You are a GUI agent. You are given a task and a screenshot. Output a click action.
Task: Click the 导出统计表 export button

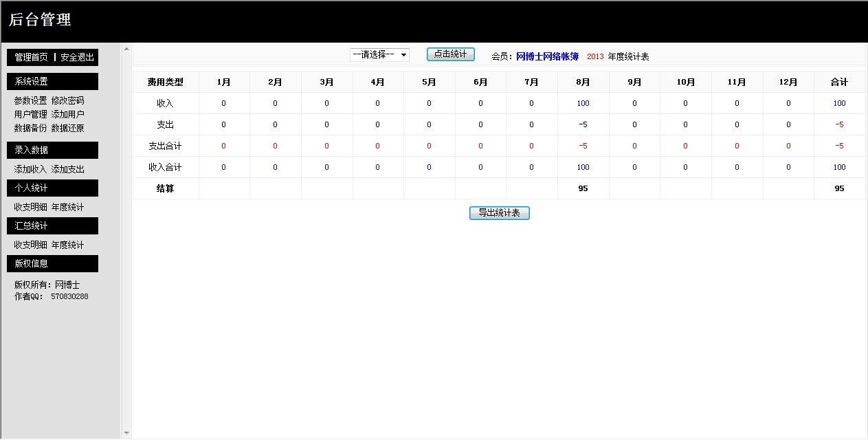pos(499,213)
